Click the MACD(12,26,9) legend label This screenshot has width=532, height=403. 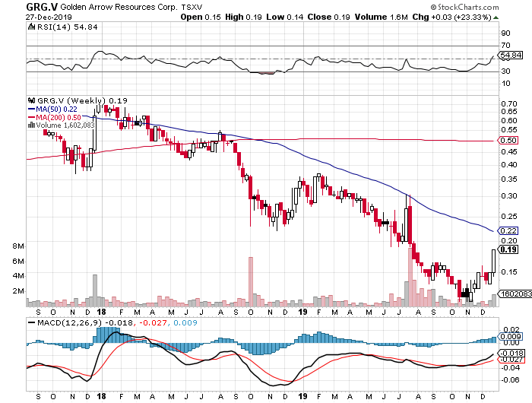(x=70, y=322)
